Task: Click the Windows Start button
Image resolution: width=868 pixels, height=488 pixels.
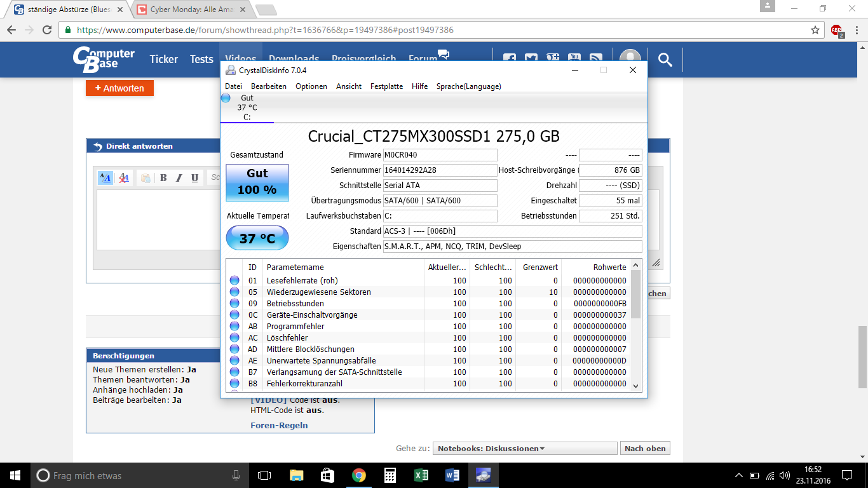Action: click(x=15, y=475)
